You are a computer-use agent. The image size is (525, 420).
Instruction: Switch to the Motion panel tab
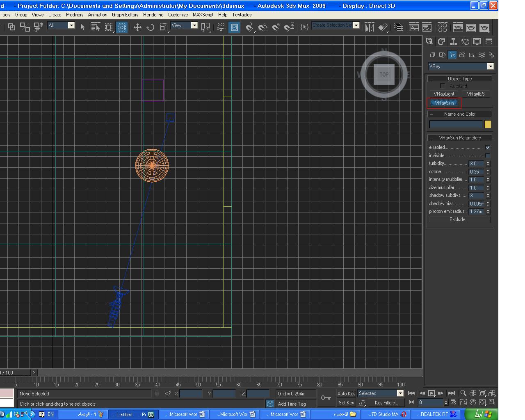[465, 41]
